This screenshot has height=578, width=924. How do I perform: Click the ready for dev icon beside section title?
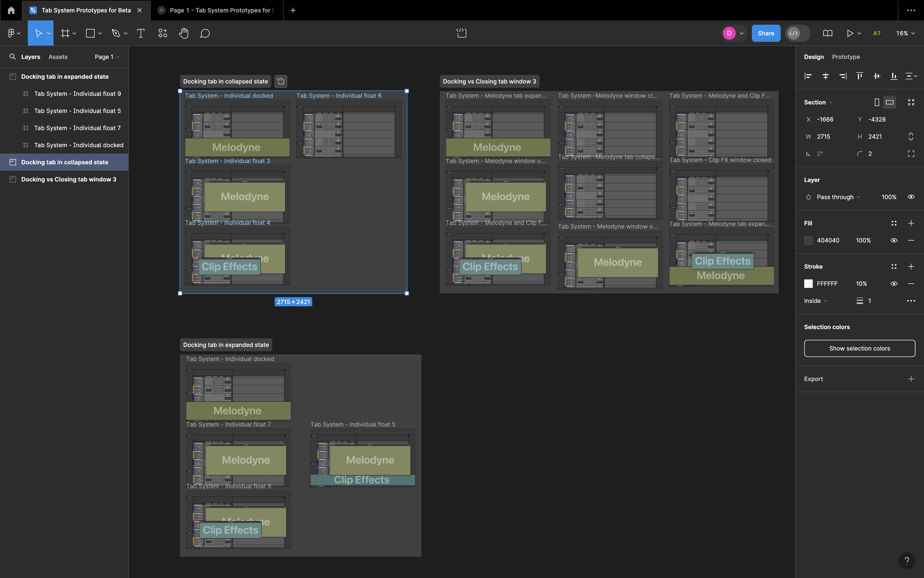click(x=281, y=81)
